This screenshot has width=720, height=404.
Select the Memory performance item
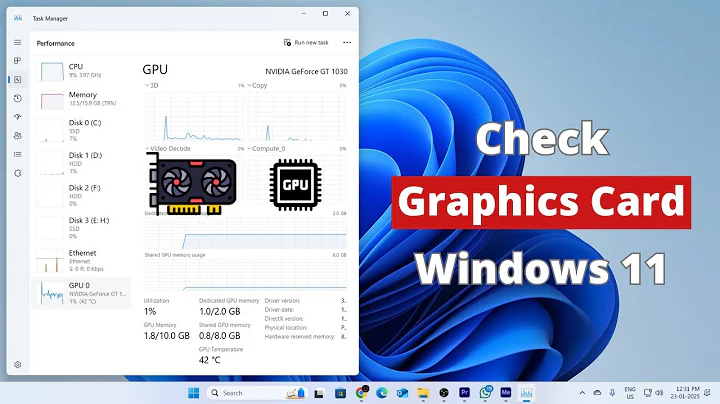click(x=82, y=99)
